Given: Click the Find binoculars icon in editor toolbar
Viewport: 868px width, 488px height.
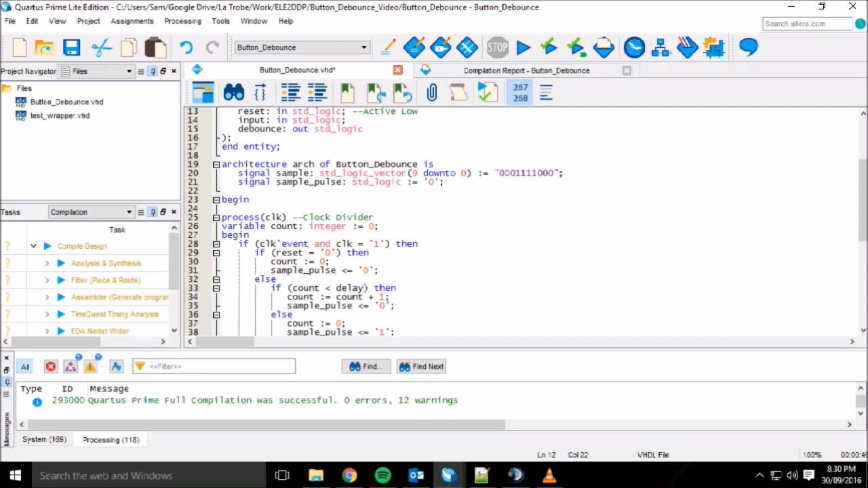Looking at the screenshot, I should (x=233, y=92).
